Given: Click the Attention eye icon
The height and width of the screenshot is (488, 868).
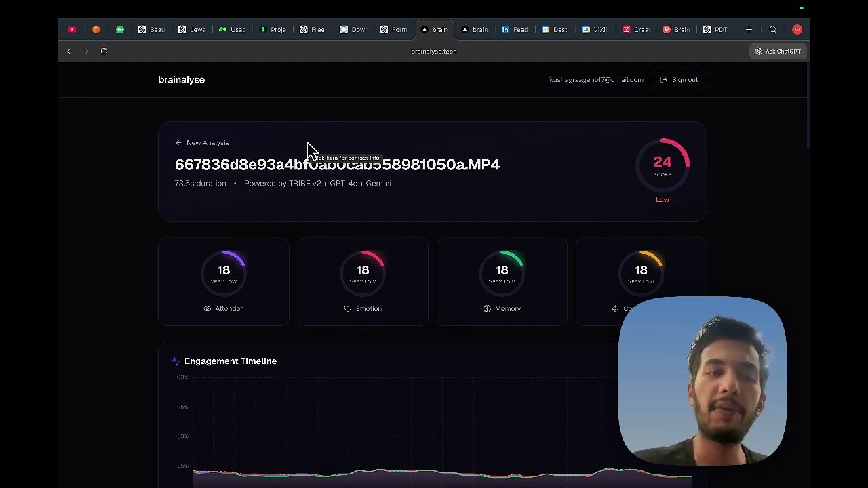Looking at the screenshot, I should [x=208, y=308].
